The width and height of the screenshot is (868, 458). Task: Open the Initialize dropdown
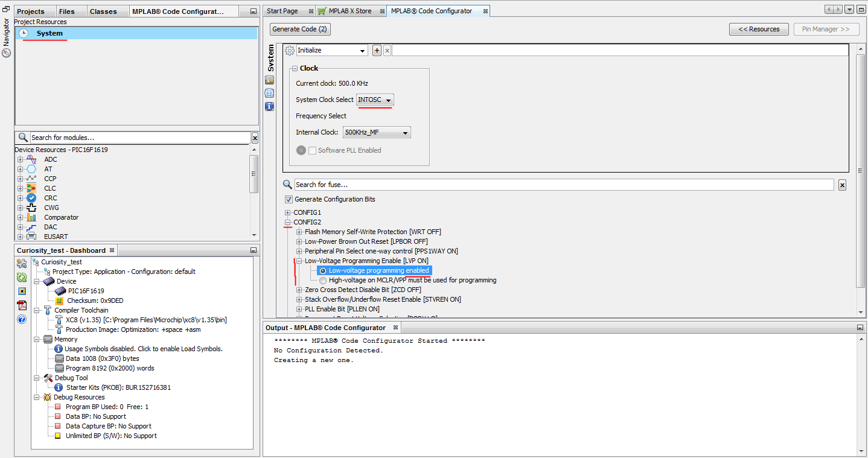332,51
